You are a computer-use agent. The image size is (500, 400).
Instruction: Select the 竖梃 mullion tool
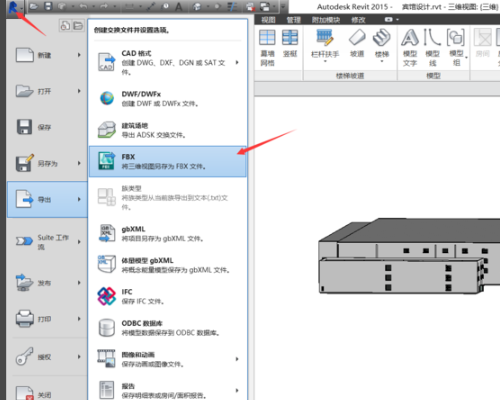290,44
